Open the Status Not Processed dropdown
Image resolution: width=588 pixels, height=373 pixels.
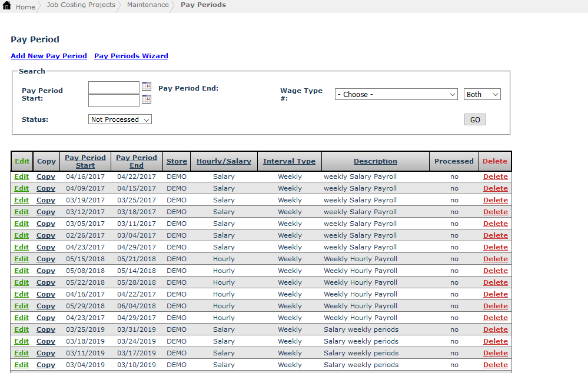point(120,119)
